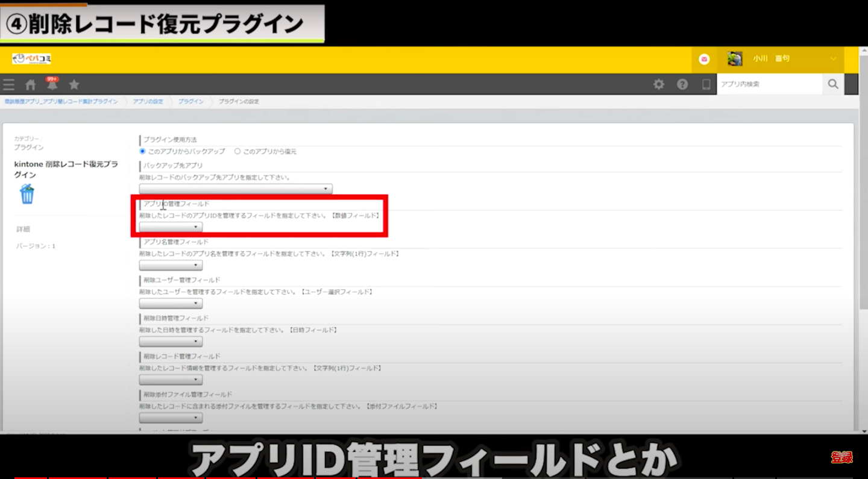Open the アプリID管理フィールド dropdown
Screen dimensions: 868x479
coord(171,227)
